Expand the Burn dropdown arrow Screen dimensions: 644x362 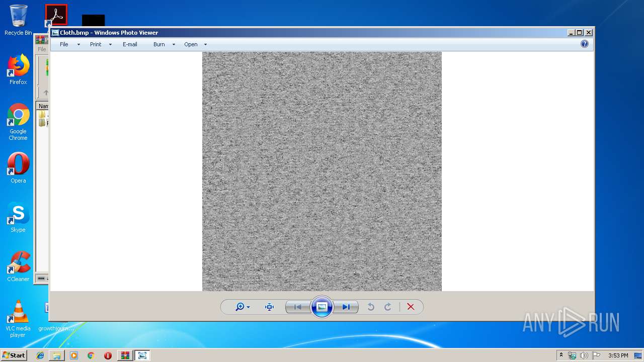[x=174, y=44]
